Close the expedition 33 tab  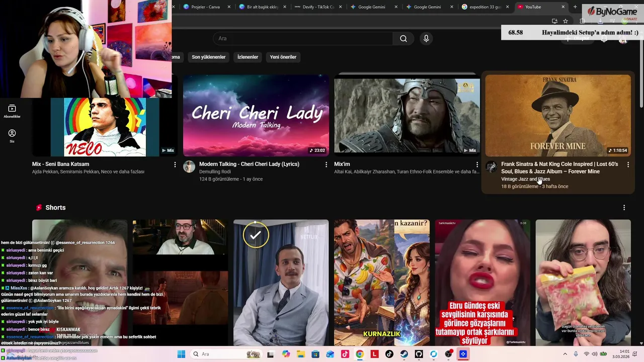tap(507, 7)
